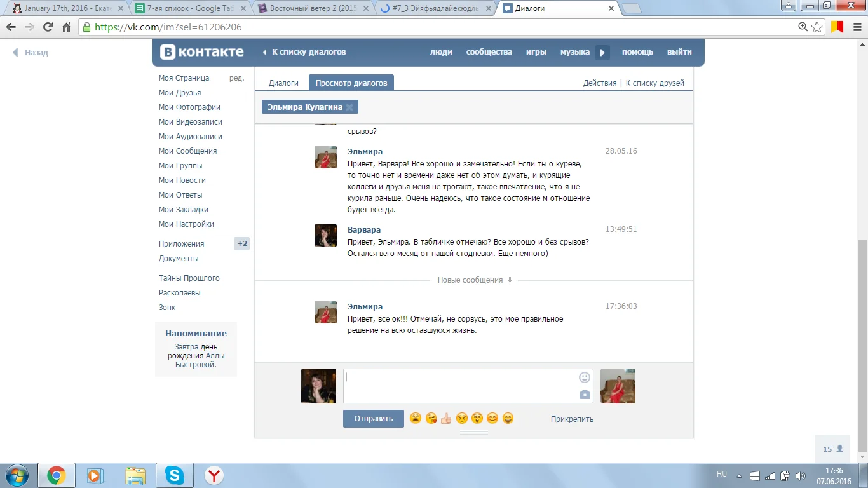Click the volume speaker tray icon
The width and height of the screenshot is (868, 488).
801,475
